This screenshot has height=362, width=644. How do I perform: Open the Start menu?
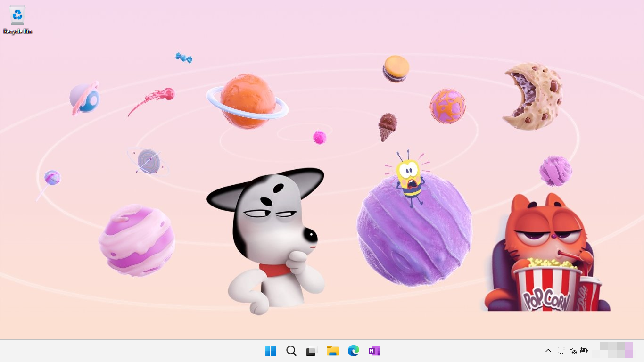pos(270,351)
